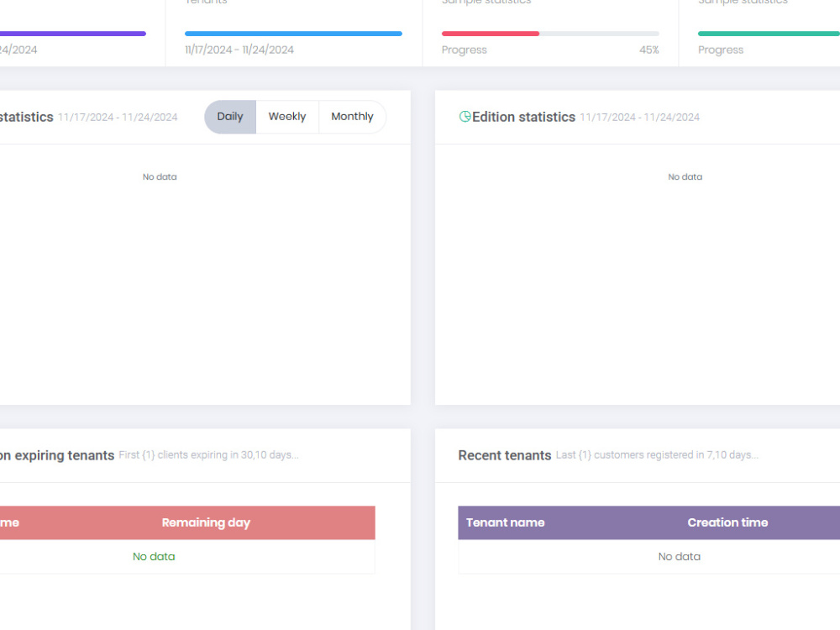Click the Edition statistics pie chart icon
840x630 pixels.
[465, 116]
